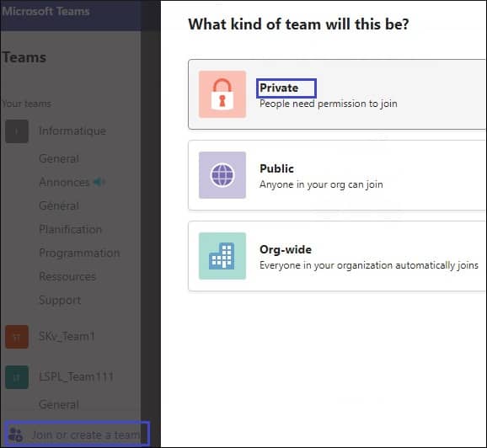The image size is (487, 448).
Task: Select the Org-wide building icon
Action: point(222,256)
